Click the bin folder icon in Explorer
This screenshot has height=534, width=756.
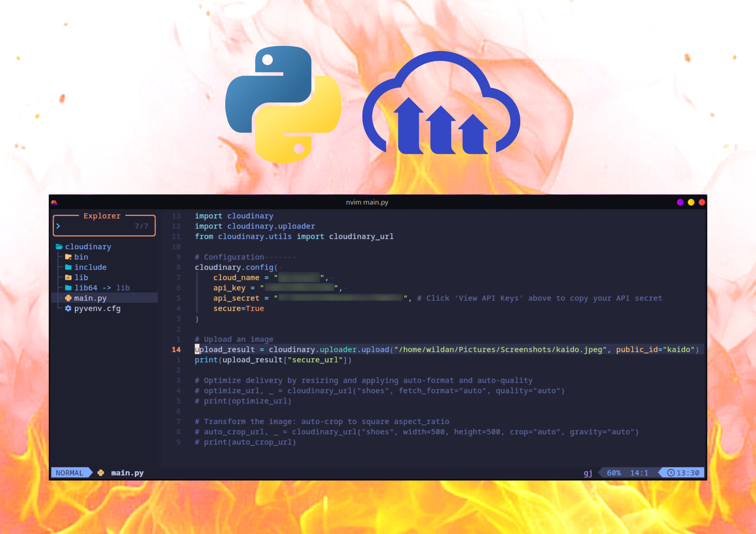tap(68, 257)
